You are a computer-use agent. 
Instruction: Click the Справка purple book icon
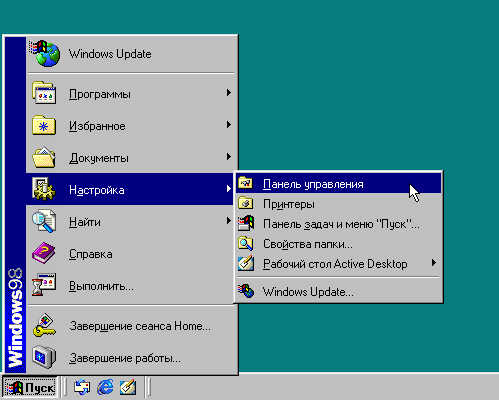(x=44, y=253)
